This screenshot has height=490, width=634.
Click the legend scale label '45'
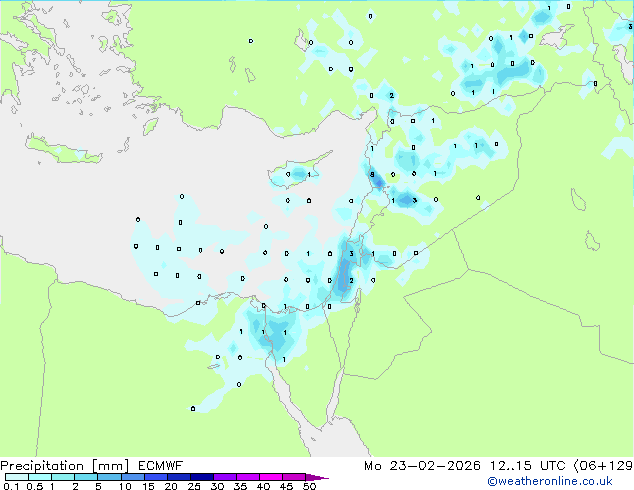coord(286,486)
